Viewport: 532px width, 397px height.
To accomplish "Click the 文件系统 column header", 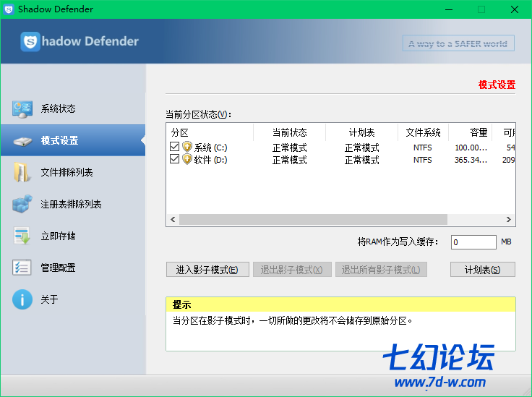I will tap(423, 132).
